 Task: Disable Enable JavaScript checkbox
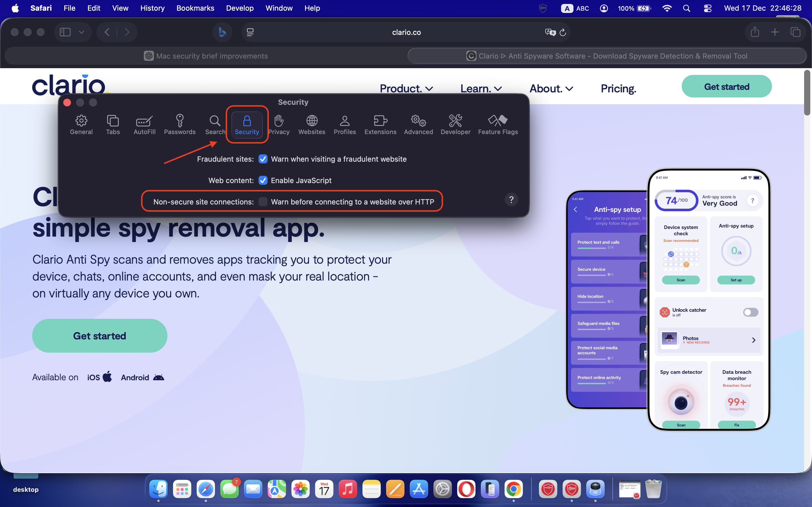click(x=263, y=180)
